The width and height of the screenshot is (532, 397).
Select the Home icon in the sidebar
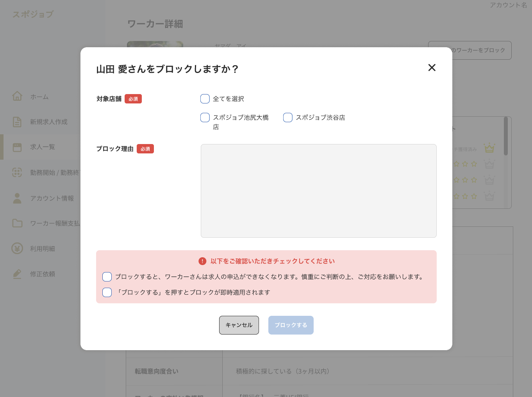tap(17, 96)
